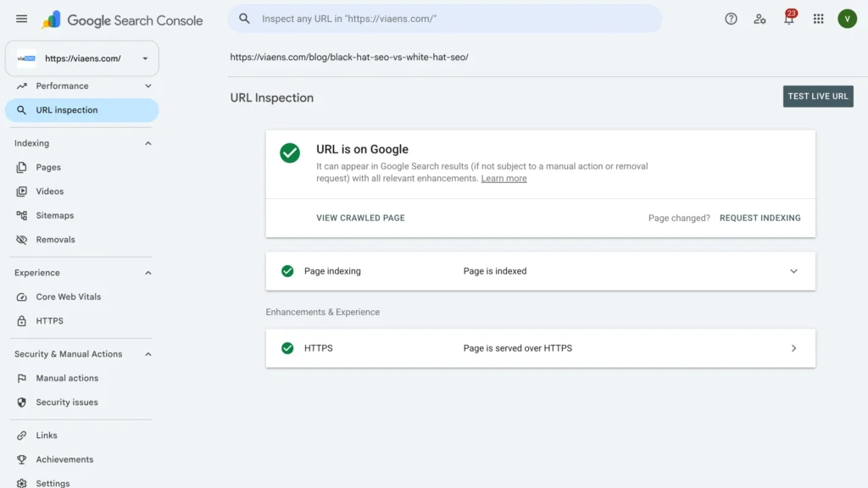Screen dimensions: 868x488
Task: Expand the Performance section chevron
Action: click(147, 86)
